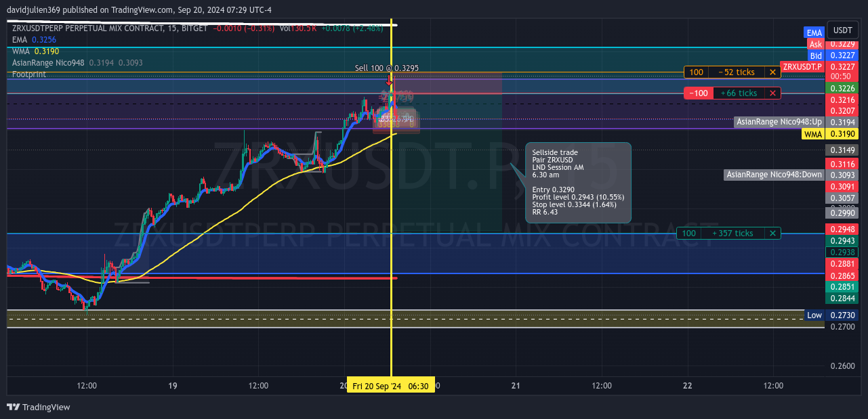Click the −100 position quantity box

click(699, 93)
